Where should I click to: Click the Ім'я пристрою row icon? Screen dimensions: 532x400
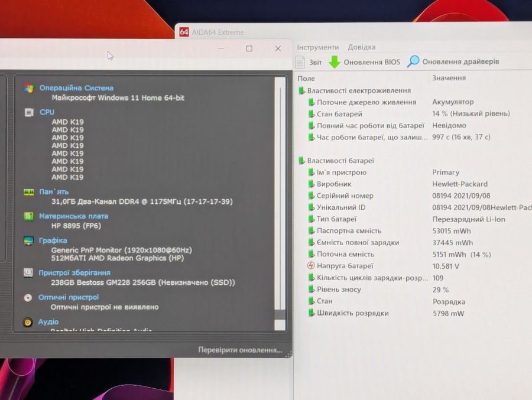(311, 173)
